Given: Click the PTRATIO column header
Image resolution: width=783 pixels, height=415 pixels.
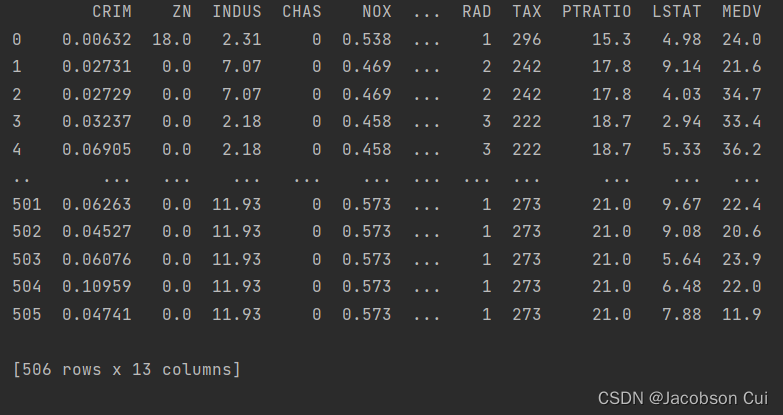Looking at the screenshot, I should [x=596, y=12].
